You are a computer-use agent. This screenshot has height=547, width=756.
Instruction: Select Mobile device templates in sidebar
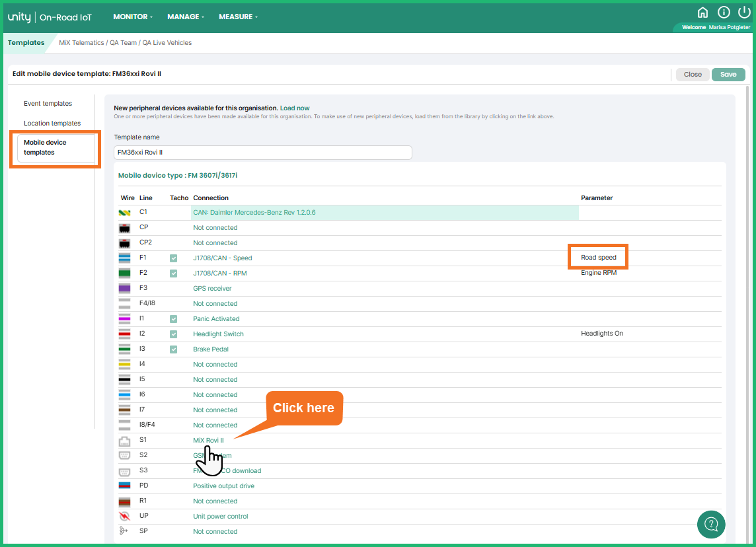[55, 147]
